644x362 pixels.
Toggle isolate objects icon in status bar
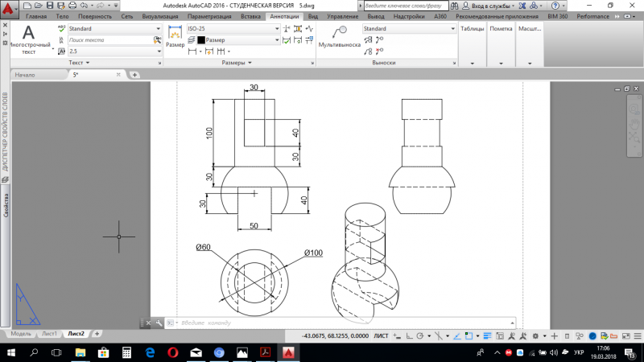579,335
